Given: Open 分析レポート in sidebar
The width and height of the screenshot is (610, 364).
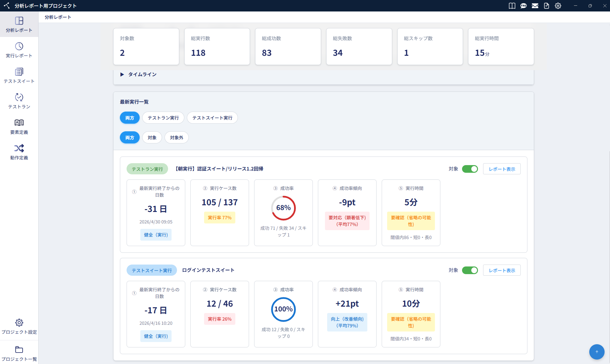Looking at the screenshot, I should (19, 25).
